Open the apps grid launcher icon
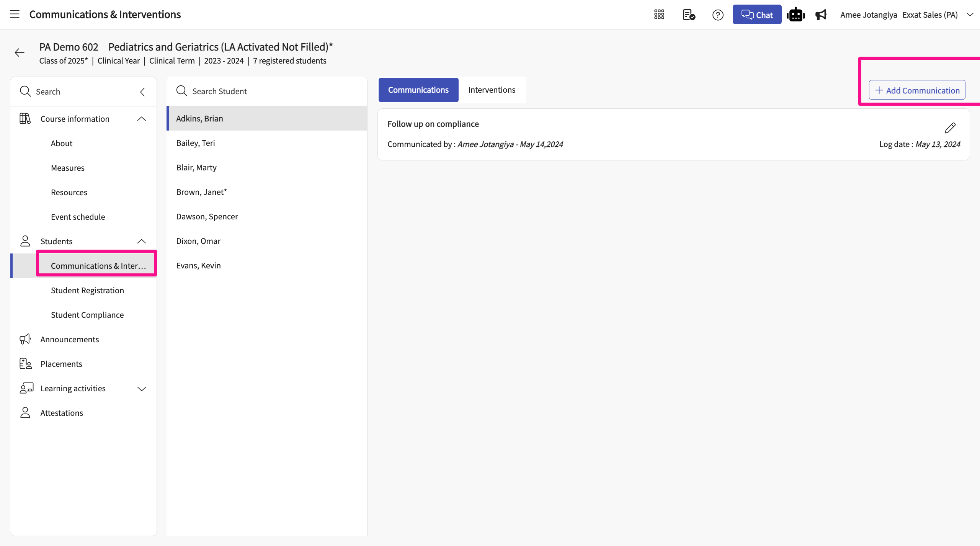Screen dimensions: 980x546 tap(659, 15)
